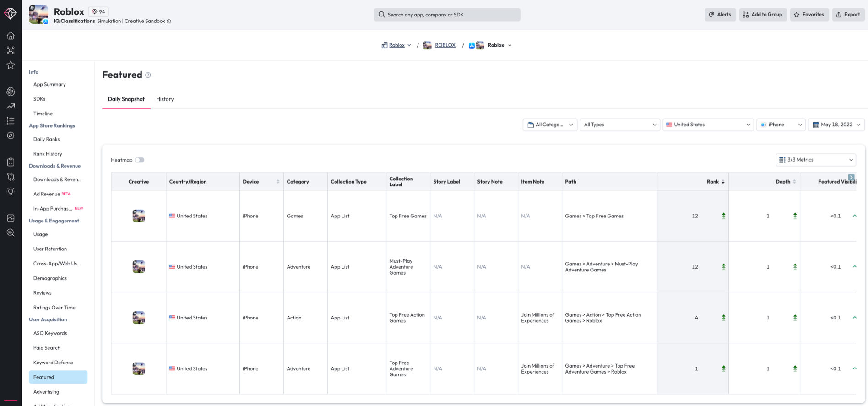
Task: Click the Alerts button
Action: pos(720,15)
